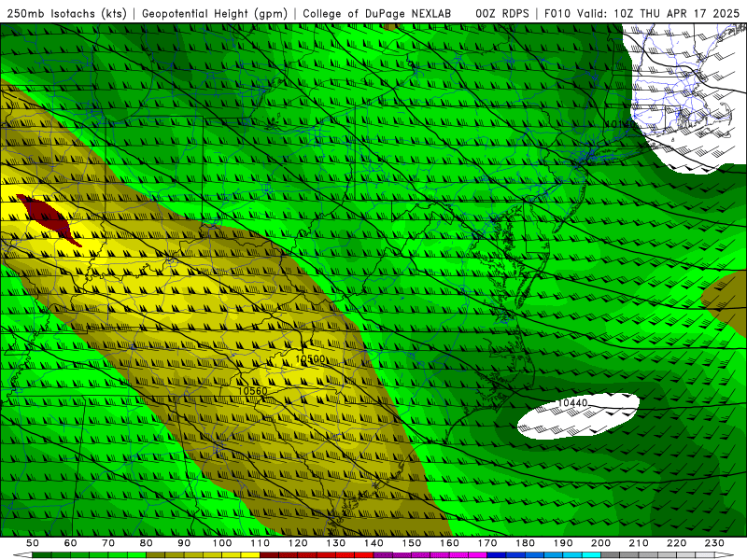The image size is (747, 560).
Task: Click the cyan swatch left of 200
Action: click(591, 555)
